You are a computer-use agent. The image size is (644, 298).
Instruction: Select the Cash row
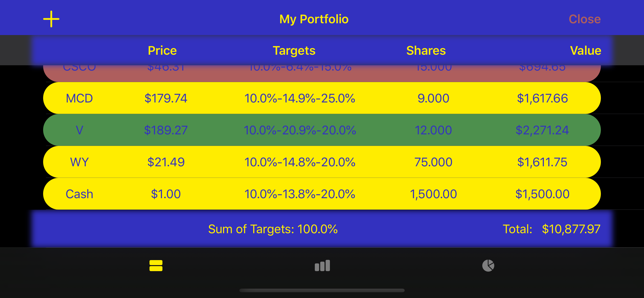click(322, 194)
